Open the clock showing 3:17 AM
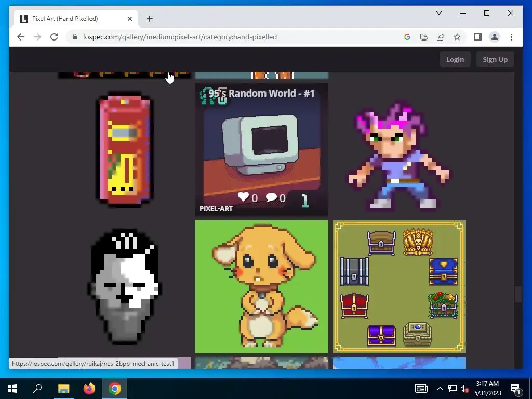The height and width of the screenshot is (399, 532). [487, 389]
